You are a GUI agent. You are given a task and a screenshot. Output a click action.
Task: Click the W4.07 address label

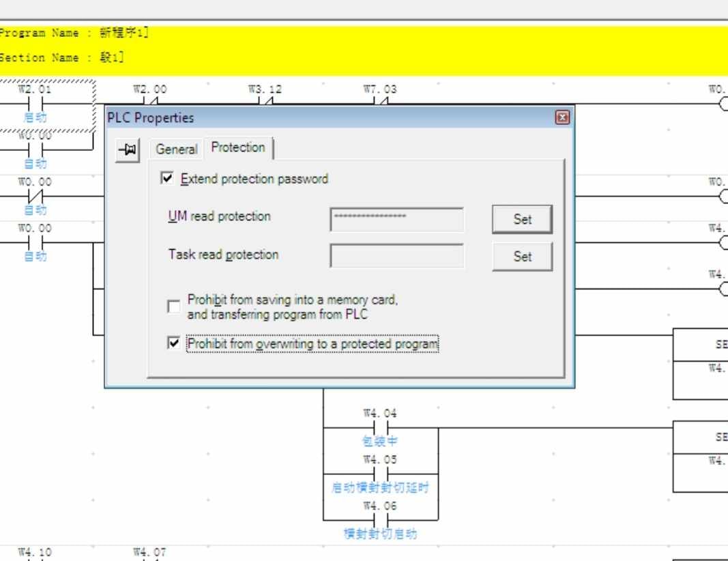(149, 552)
